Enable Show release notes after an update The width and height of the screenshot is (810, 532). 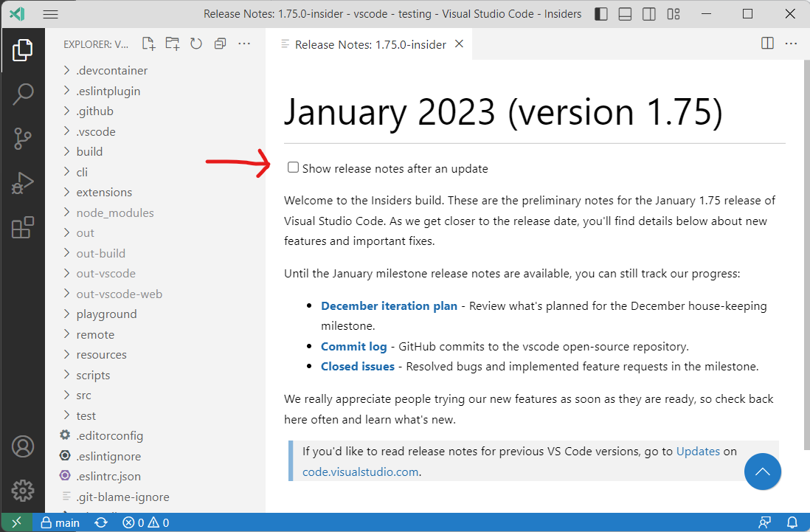pos(293,167)
